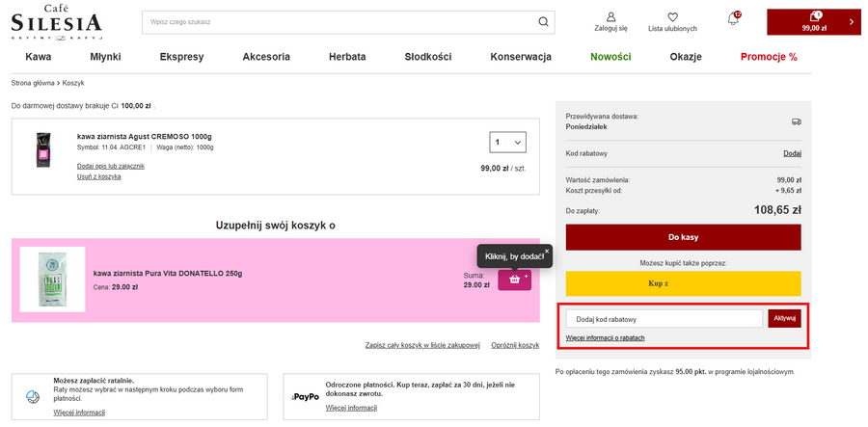Focus the Dodaj kod rabatowy field
This screenshot has height=427, width=868.
click(665, 319)
